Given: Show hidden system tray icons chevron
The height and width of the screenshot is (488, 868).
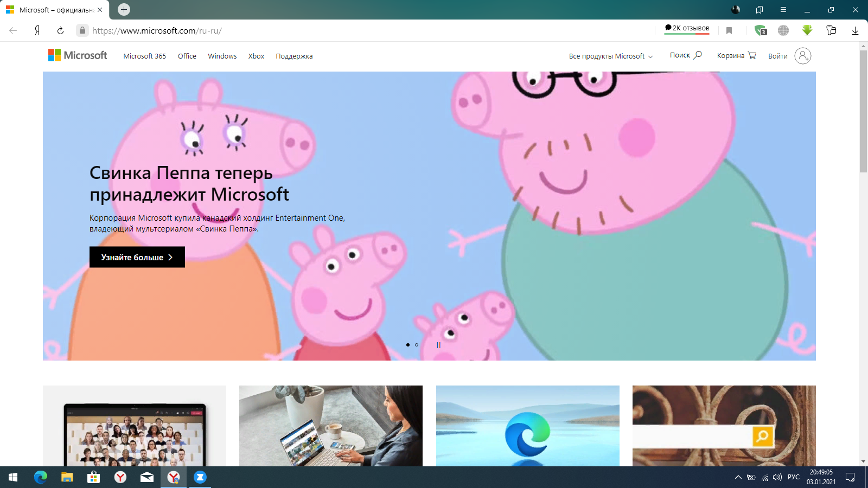Looking at the screenshot, I should click(x=738, y=477).
